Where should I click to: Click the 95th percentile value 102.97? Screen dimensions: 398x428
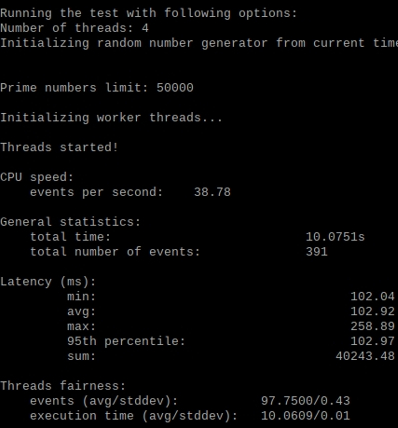(x=372, y=341)
